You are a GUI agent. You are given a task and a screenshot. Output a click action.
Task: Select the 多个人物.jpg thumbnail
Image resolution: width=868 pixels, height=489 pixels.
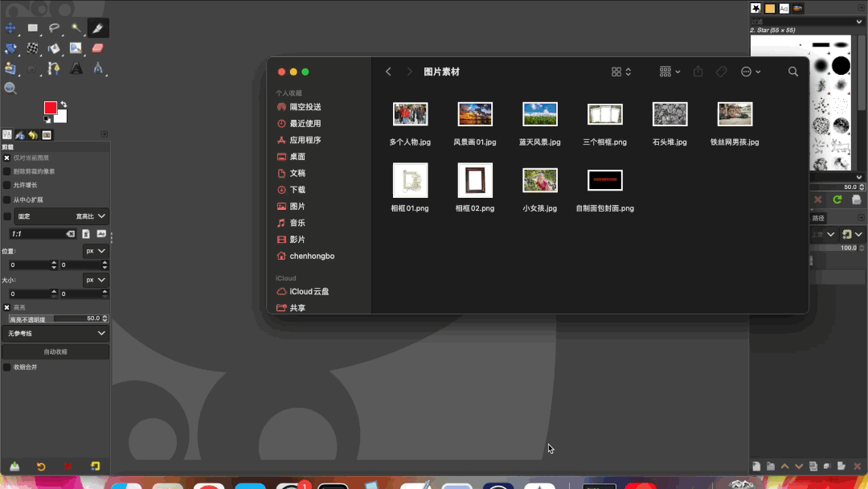pyautogui.click(x=410, y=114)
